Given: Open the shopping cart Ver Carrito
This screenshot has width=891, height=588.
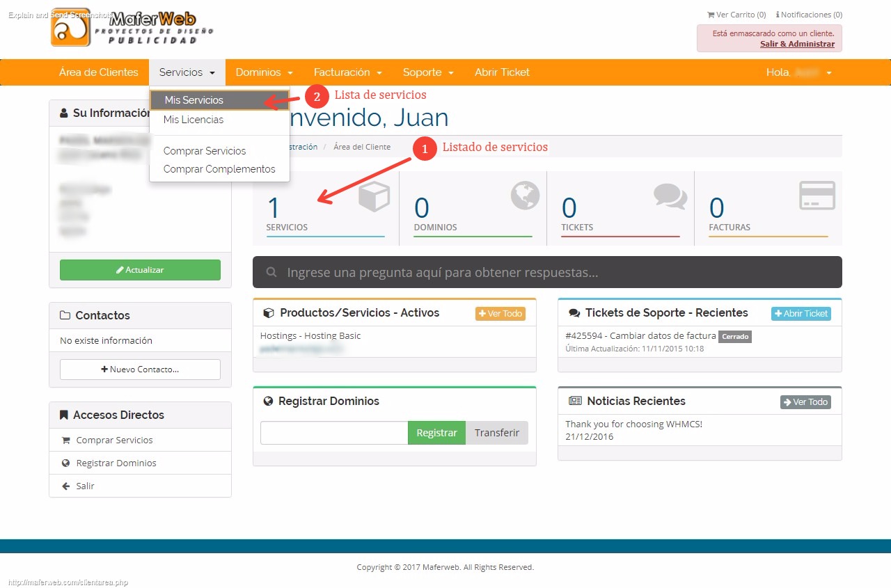Looking at the screenshot, I should click(736, 15).
